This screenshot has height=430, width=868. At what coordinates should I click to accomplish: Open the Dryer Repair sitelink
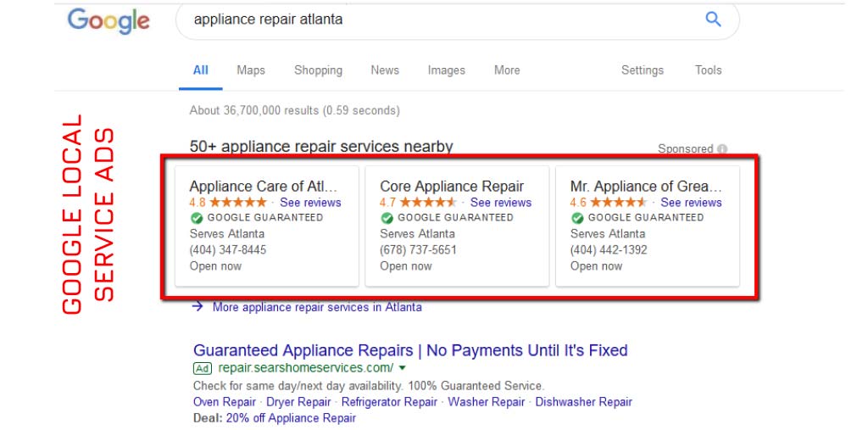298,402
